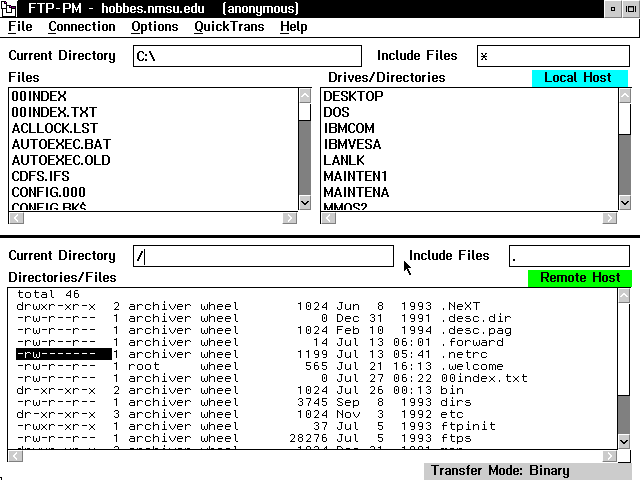Select MAINTENA in Drives/Directories list

469,192
